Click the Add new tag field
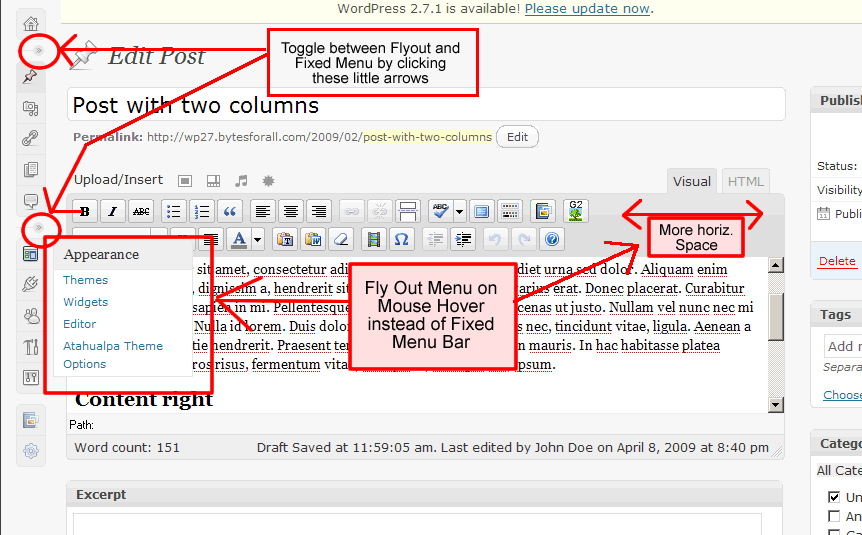 [x=843, y=346]
